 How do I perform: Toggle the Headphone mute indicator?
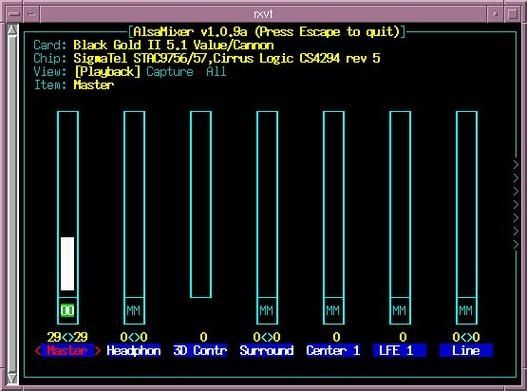[134, 310]
